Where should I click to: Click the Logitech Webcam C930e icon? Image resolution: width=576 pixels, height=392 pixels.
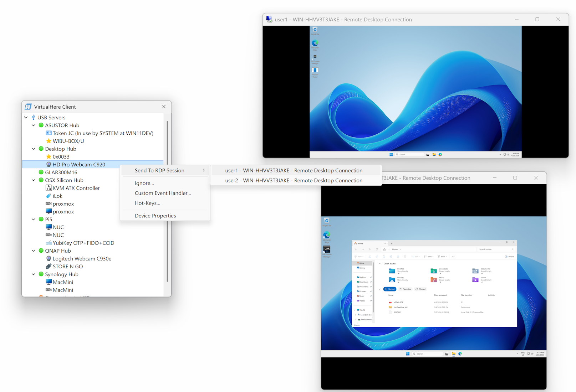coord(49,259)
